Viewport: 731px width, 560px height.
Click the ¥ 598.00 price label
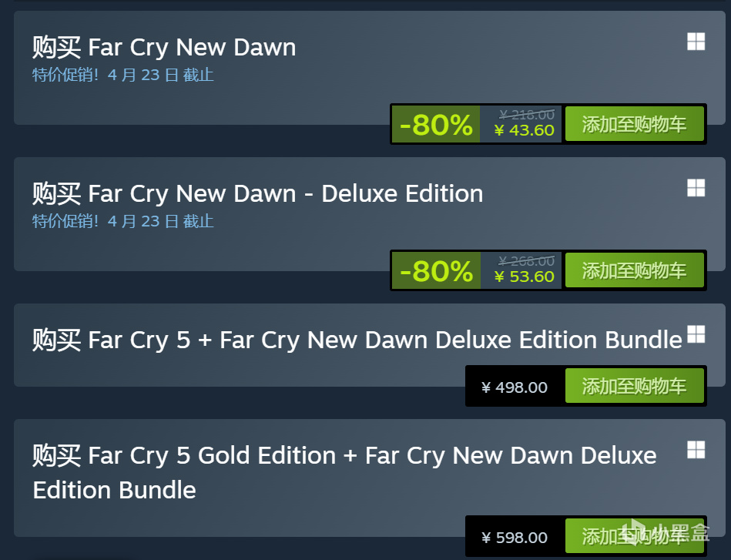coord(515,537)
